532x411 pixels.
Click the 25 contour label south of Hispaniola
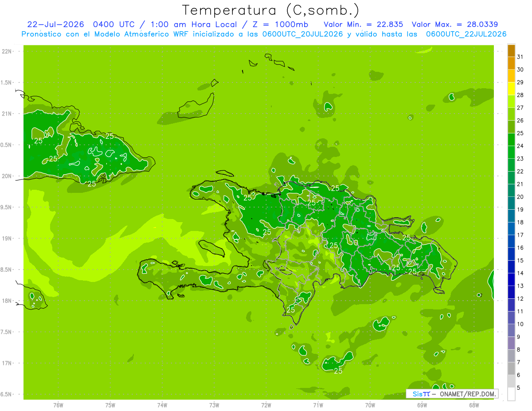(338, 371)
